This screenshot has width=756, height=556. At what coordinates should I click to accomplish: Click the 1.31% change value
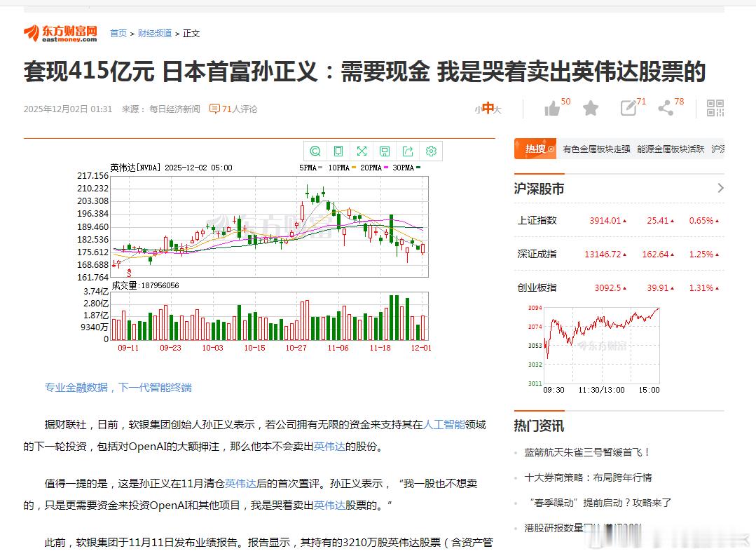point(701,287)
